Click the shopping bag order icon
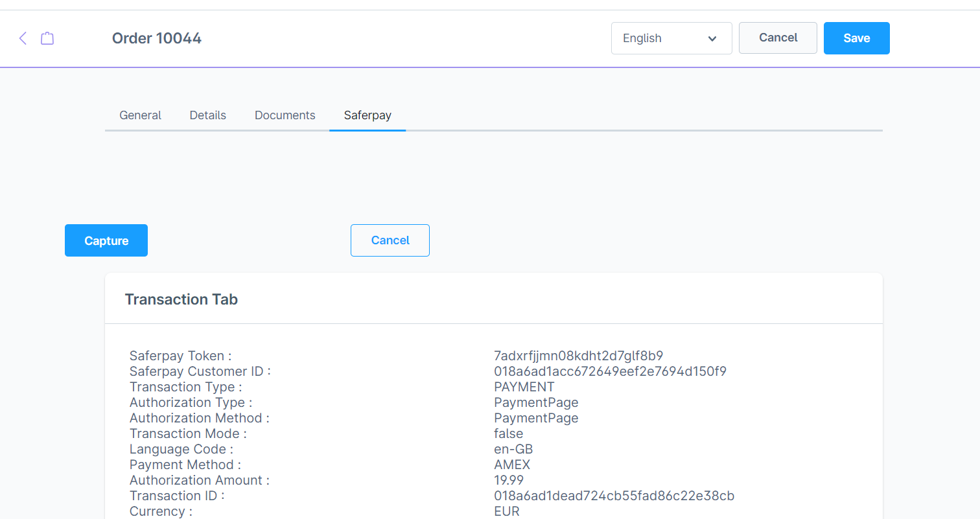This screenshot has width=980, height=519. tap(47, 38)
